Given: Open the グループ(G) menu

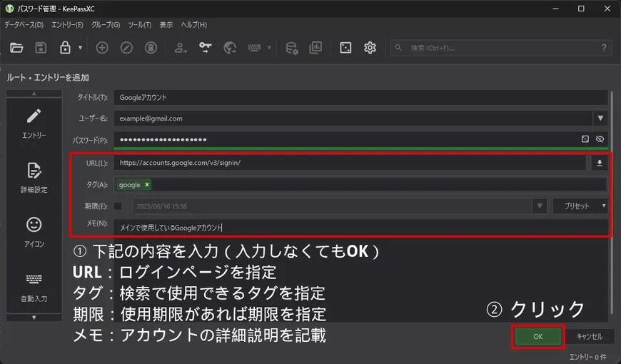Looking at the screenshot, I should point(106,24).
